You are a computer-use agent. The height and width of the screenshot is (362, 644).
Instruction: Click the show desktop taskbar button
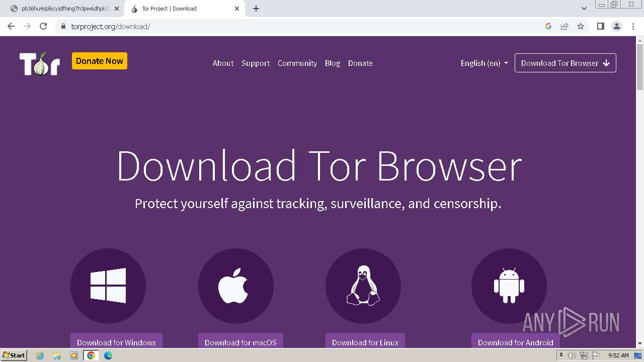point(638,355)
